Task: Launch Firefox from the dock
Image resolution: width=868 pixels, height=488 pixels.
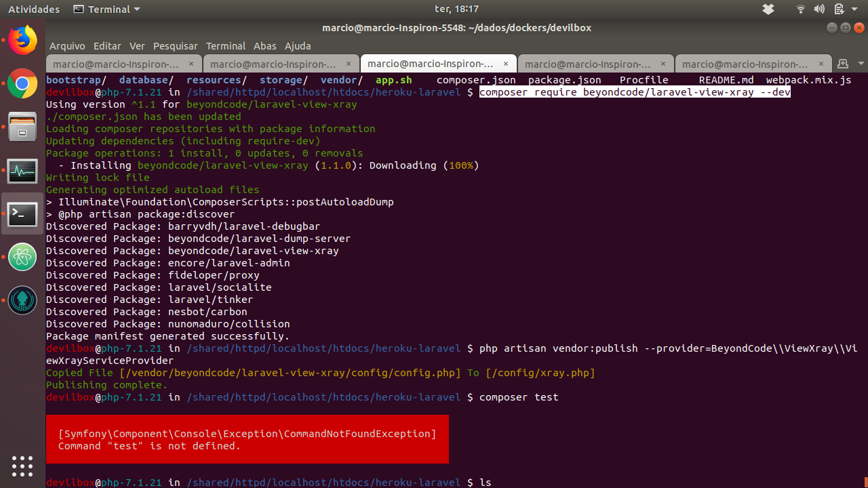Action: (x=22, y=40)
